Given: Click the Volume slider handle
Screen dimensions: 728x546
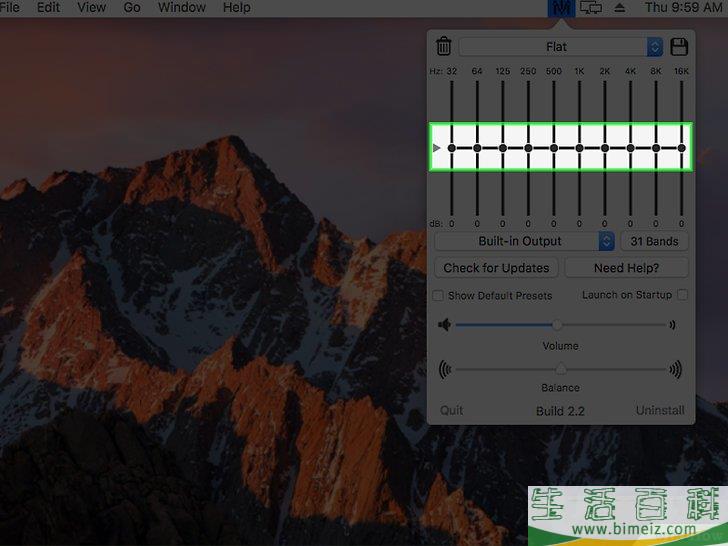Looking at the screenshot, I should 557,325.
